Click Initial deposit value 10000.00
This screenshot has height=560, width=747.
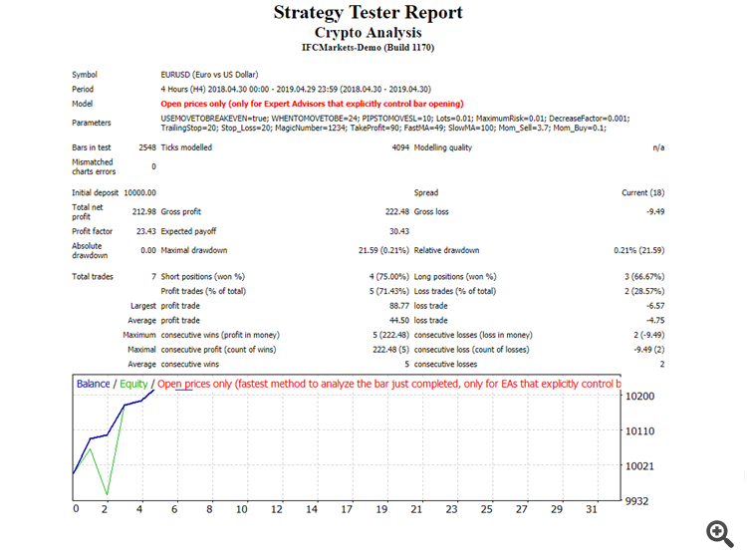pos(140,193)
